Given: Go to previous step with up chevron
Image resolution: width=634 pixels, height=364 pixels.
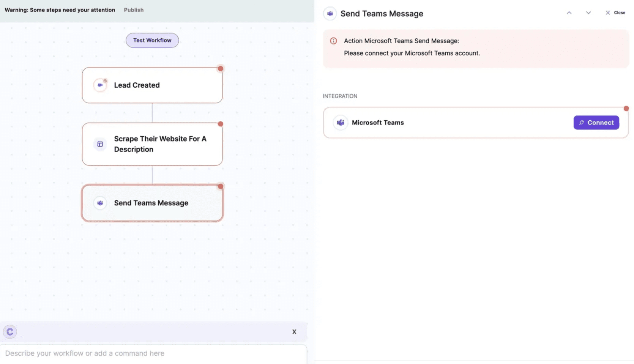Looking at the screenshot, I should tap(569, 13).
